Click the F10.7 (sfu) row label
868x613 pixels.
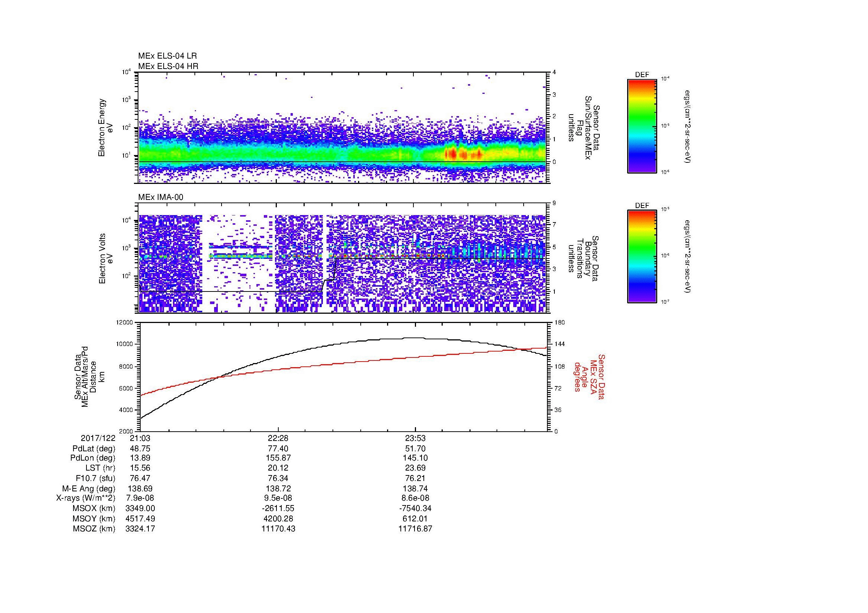click(x=95, y=478)
